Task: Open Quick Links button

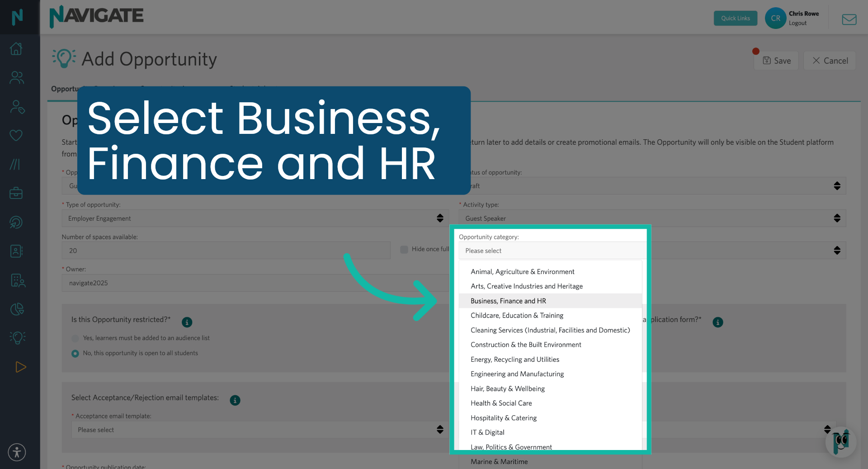Action: [x=736, y=18]
